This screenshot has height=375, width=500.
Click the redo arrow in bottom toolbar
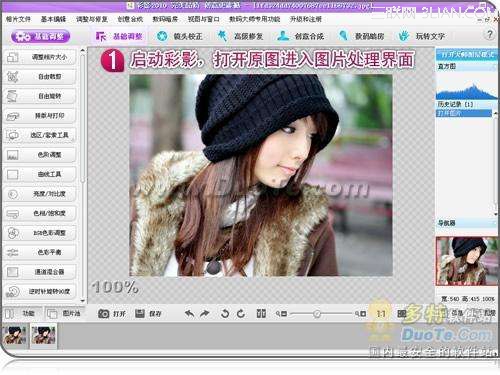205,313
